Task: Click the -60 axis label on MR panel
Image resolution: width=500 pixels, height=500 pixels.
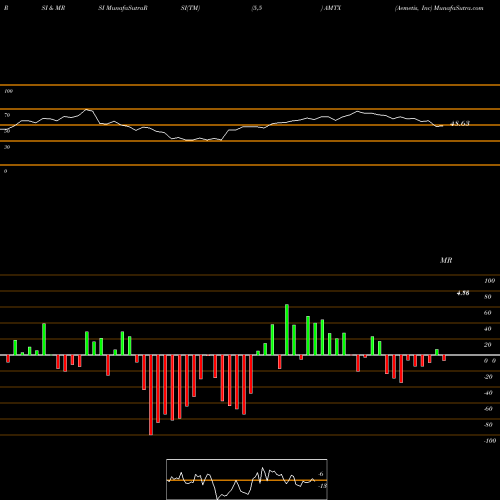Action: 488,409
